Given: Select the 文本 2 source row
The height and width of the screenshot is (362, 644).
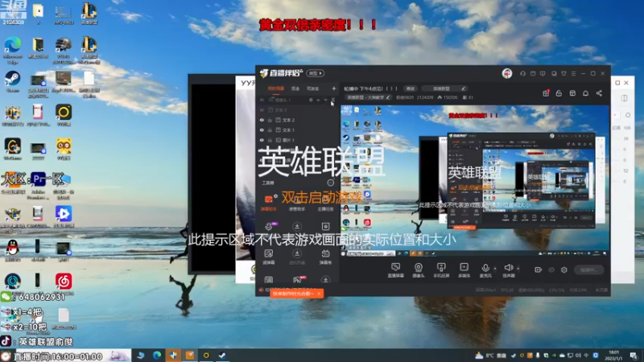Looking at the screenshot, I should 299,120.
